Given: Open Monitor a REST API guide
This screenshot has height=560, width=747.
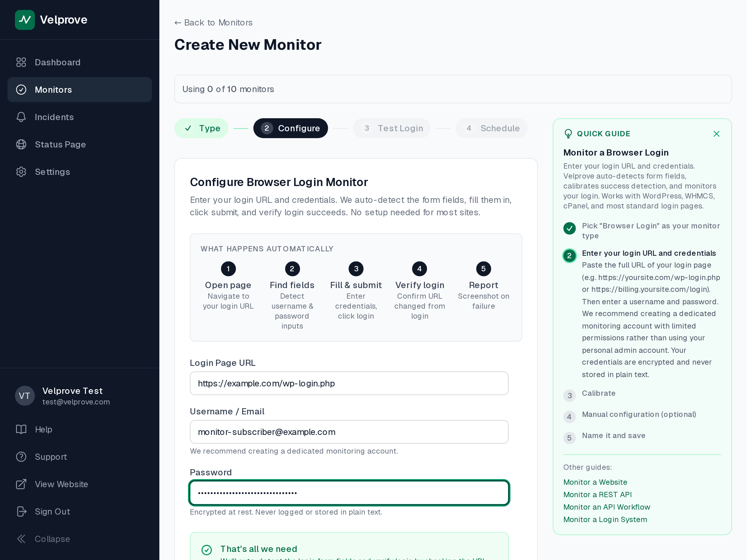Looking at the screenshot, I should pos(597,495).
